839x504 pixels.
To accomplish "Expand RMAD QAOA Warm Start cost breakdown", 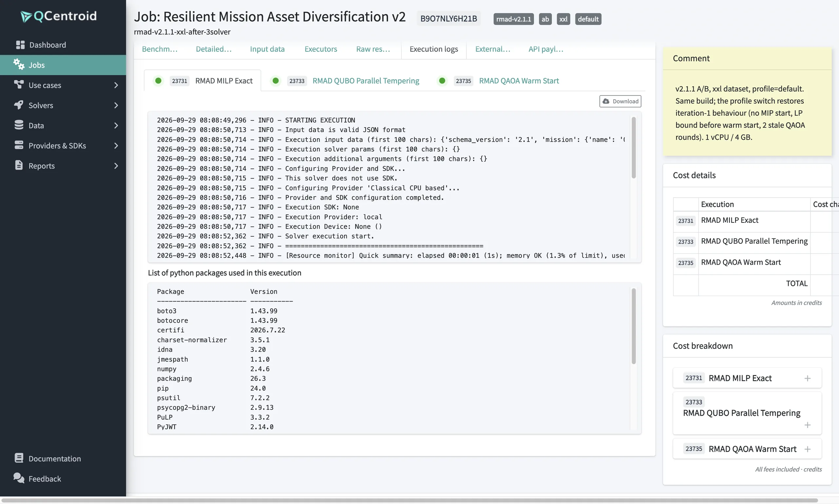I will (808, 449).
